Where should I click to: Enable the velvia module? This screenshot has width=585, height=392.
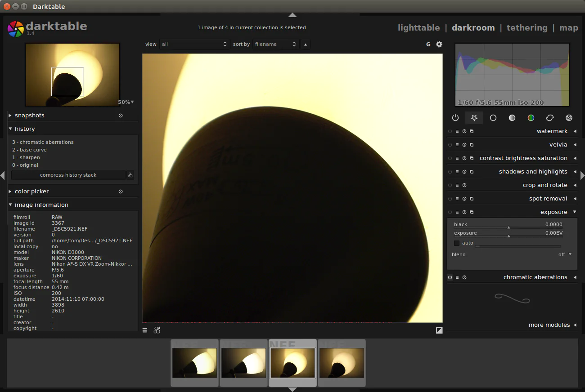450,145
